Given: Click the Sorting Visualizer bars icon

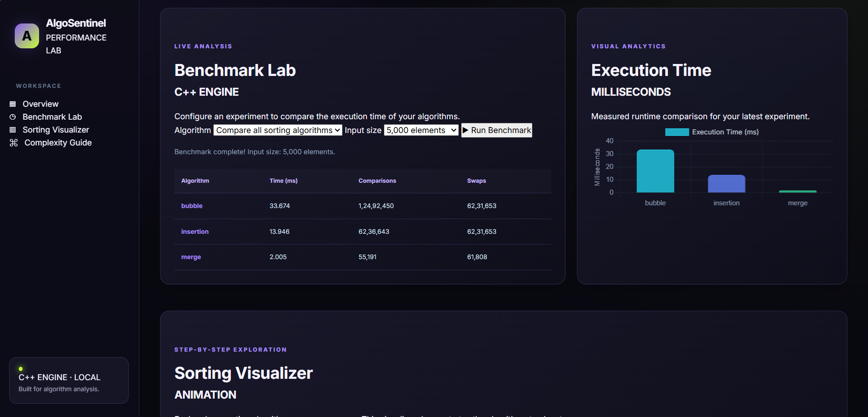Looking at the screenshot, I should (x=13, y=130).
